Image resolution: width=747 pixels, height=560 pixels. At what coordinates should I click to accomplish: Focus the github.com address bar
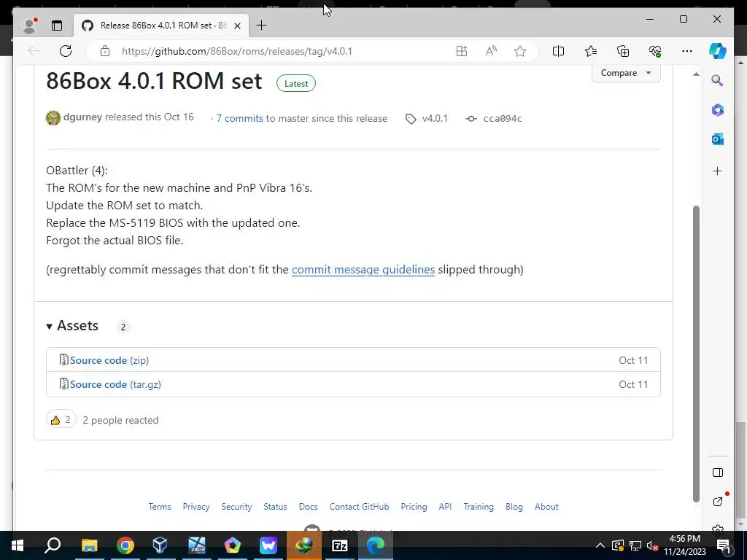click(237, 51)
